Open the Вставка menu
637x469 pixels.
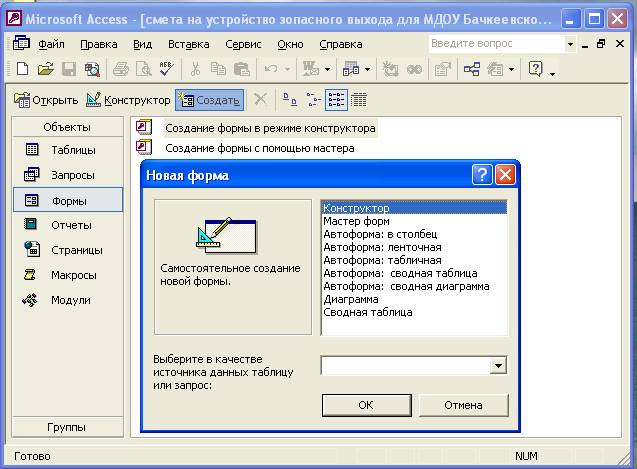tap(189, 44)
